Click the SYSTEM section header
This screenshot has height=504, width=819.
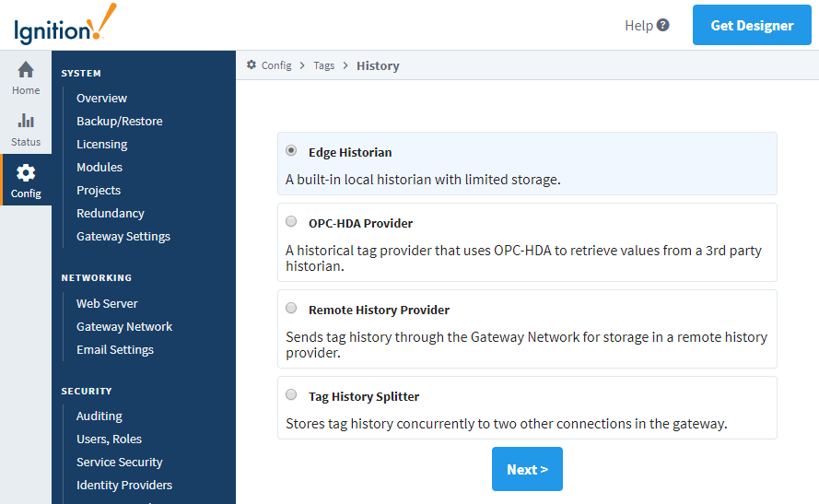(x=81, y=73)
